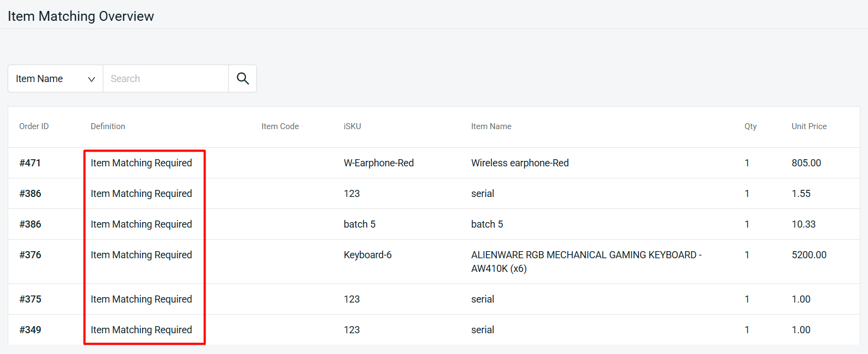Open order #471
The image size is (868, 354).
30,163
